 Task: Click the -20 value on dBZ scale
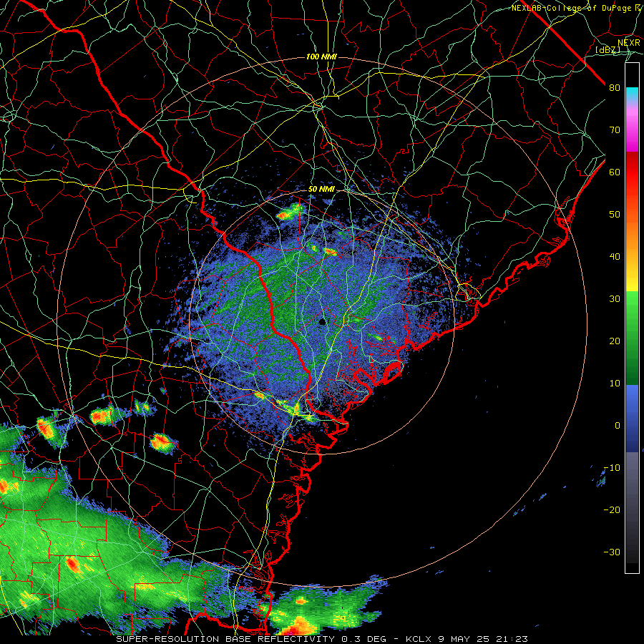[x=612, y=509]
